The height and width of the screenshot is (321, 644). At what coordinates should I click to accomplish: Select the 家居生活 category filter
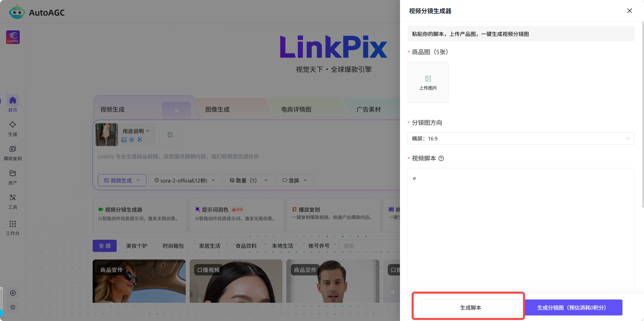[210, 246]
